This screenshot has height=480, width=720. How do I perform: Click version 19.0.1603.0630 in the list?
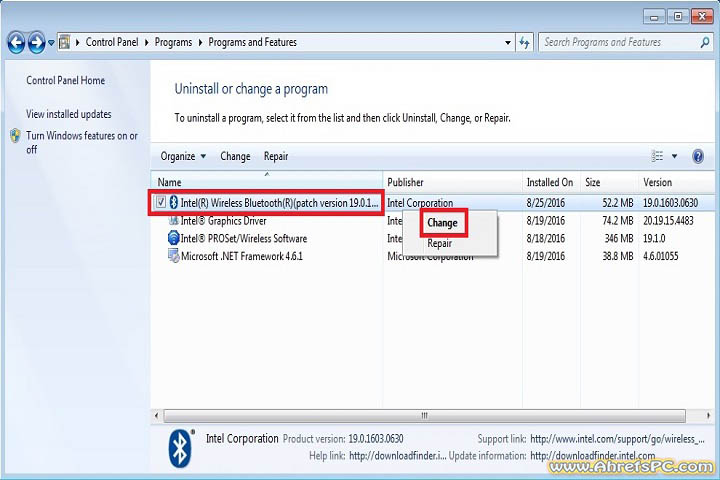[670, 203]
